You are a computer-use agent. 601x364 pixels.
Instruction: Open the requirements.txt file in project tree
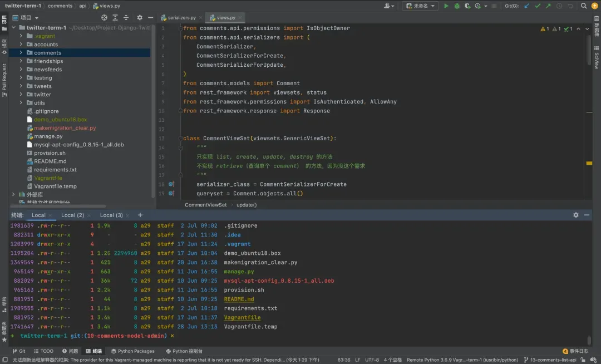(55, 170)
